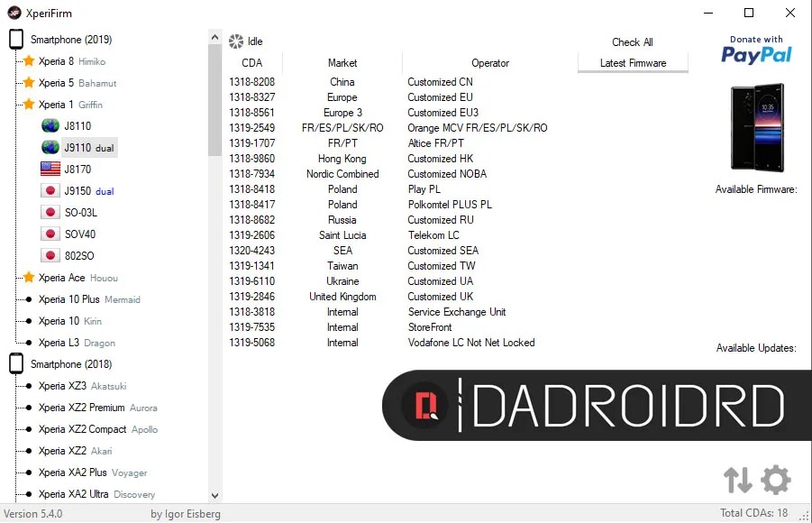
Task: Click the phone icon for Smartphone (2018)
Action: coord(16,364)
